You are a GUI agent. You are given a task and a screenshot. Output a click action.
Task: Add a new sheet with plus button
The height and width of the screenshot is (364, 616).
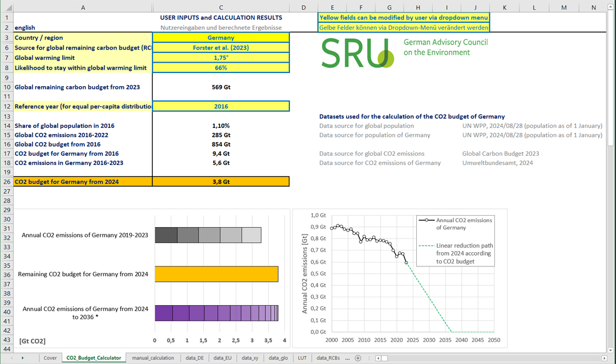pyautogui.click(x=358, y=358)
